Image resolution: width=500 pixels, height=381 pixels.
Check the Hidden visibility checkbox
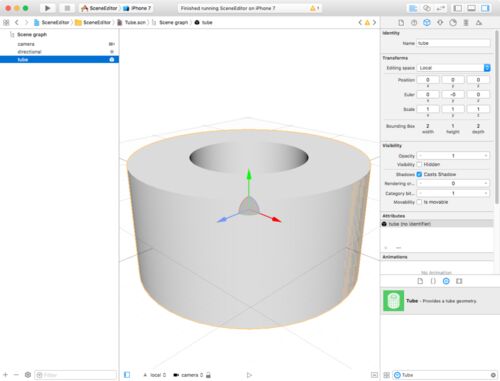coord(419,164)
